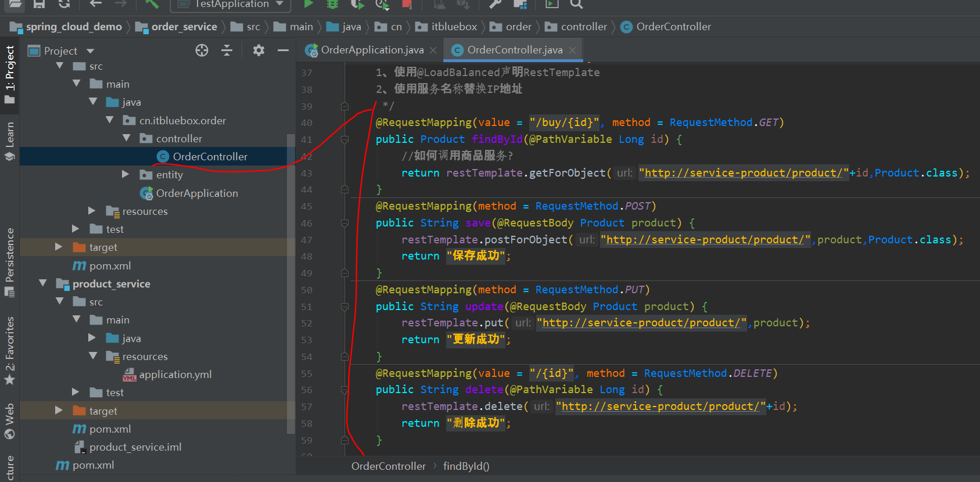
Task: Locate current file with the crosshair icon
Action: pyautogui.click(x=202, y=51)
